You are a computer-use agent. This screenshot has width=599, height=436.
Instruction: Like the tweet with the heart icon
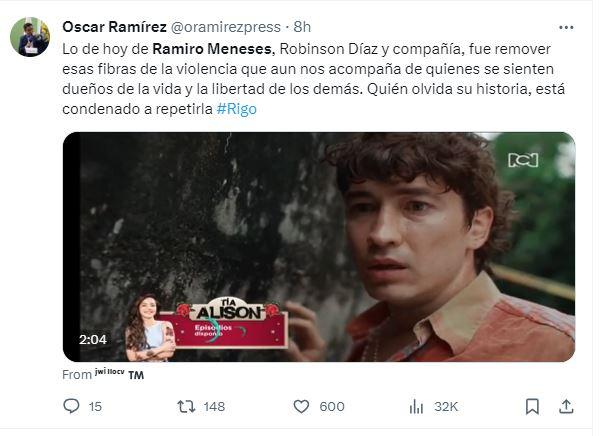point(301,407)
